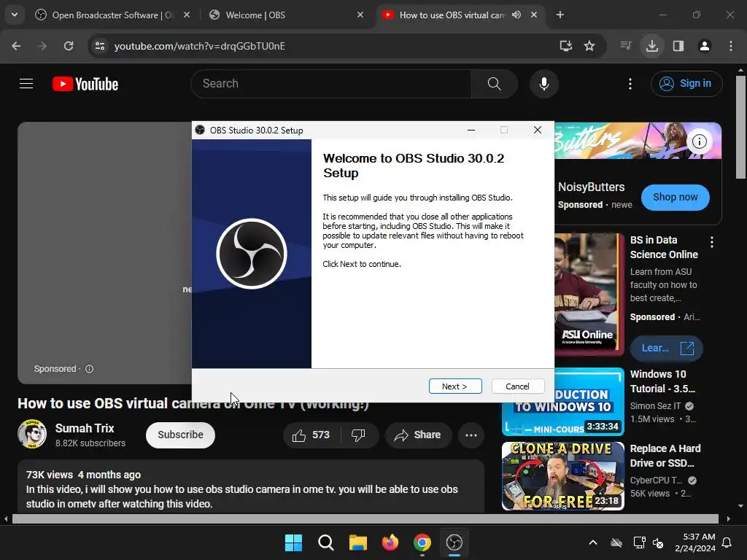Open the Clone A Drive video thumbnail

pyautogui.click(x=562, y=475)
